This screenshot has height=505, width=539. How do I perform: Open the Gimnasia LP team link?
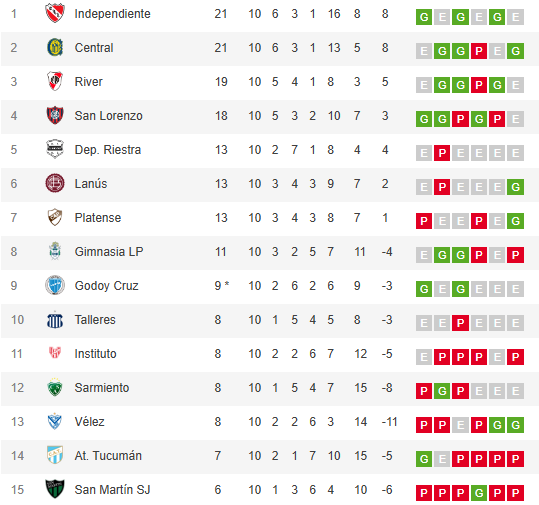(x=109, y=252)
